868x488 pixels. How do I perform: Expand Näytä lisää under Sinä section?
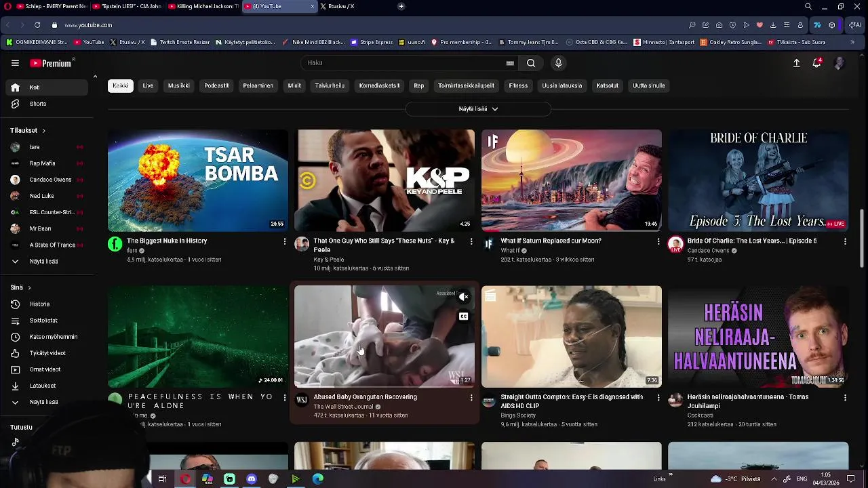coord(46,402)
